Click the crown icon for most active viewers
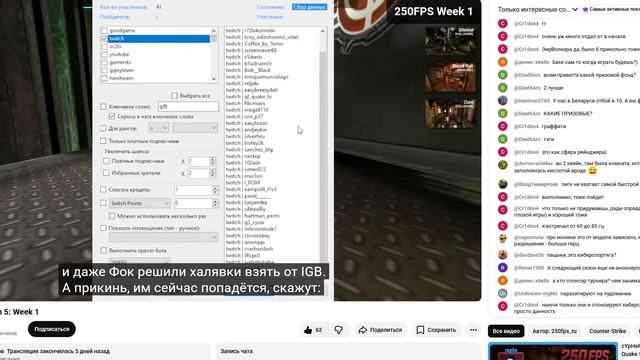The image size is (640, 360). point(585,9)
